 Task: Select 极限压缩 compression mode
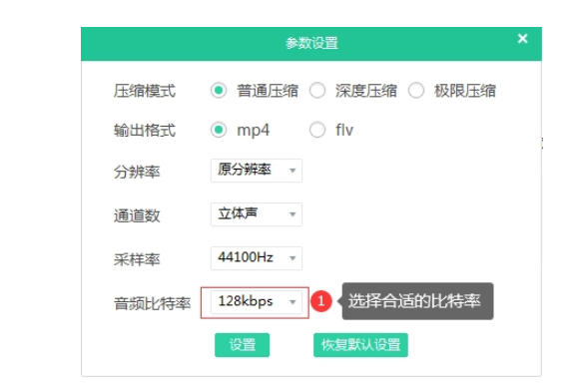pyautogui.click(x=416, y=90)
